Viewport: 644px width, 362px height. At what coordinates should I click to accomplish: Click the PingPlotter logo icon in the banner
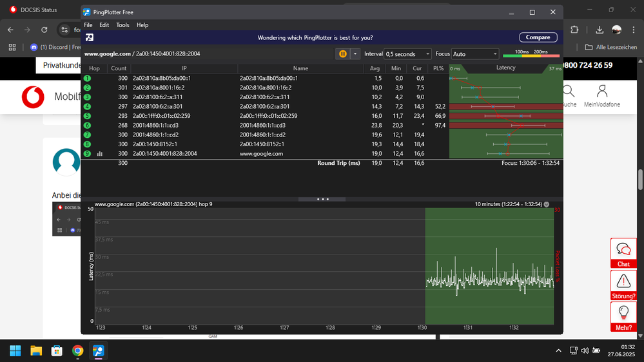pyautogui.click(x=89, y=37)
